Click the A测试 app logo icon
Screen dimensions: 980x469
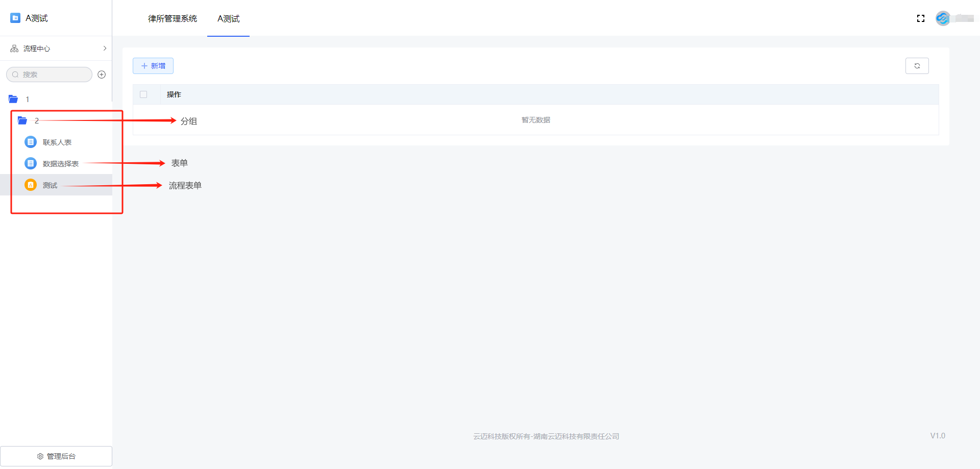15,18
